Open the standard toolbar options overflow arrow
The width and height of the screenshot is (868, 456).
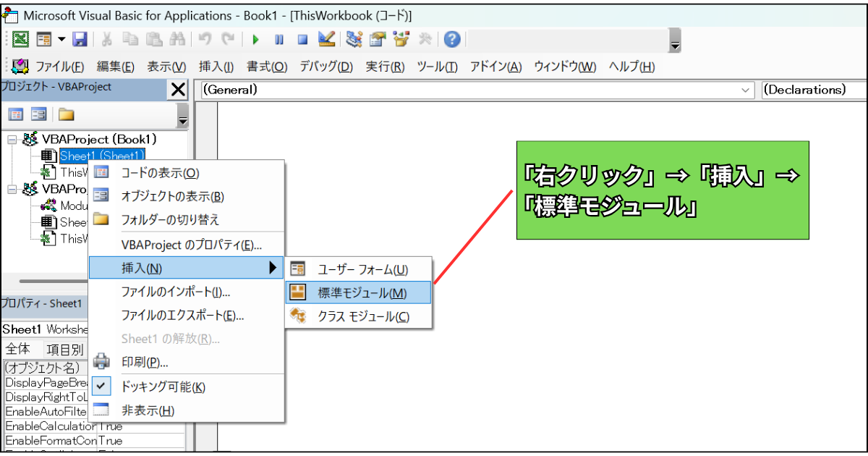point(675,41)
